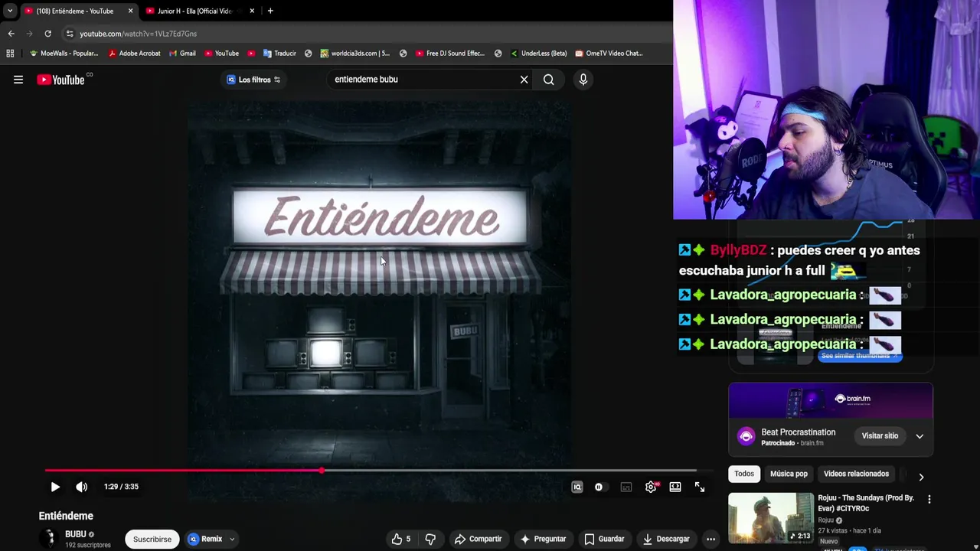
Task: Open the Rojuu Sundays video thumbnail
Action: point(770,518)
